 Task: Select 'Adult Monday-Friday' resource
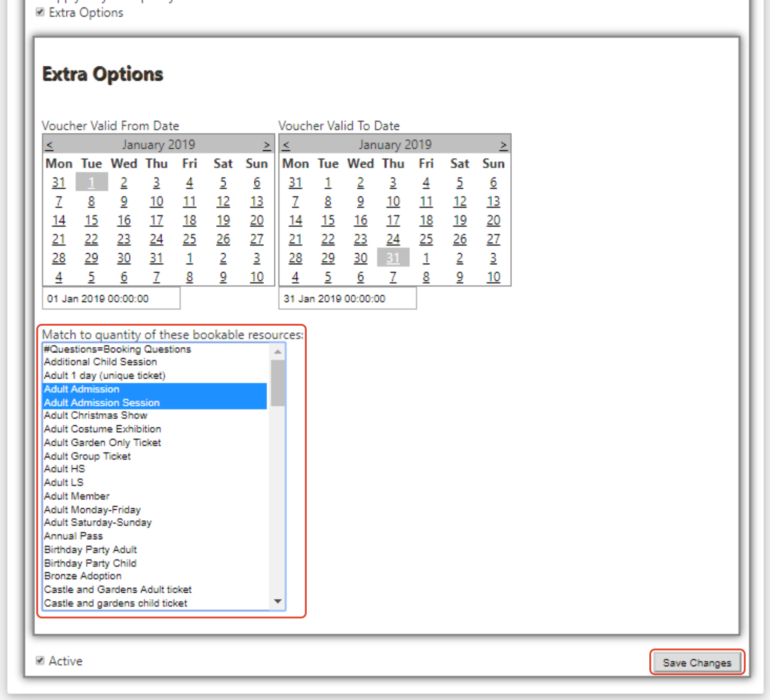(x=155, y=510)
